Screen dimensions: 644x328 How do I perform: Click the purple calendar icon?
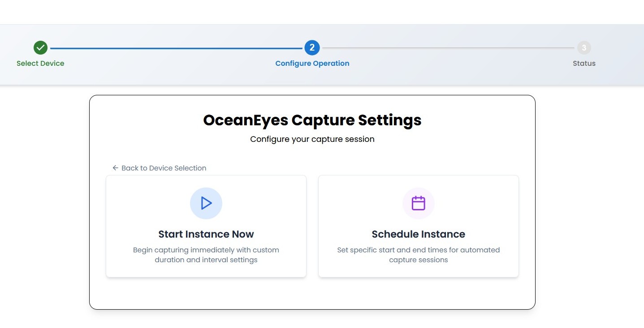[x=418, y=203]
